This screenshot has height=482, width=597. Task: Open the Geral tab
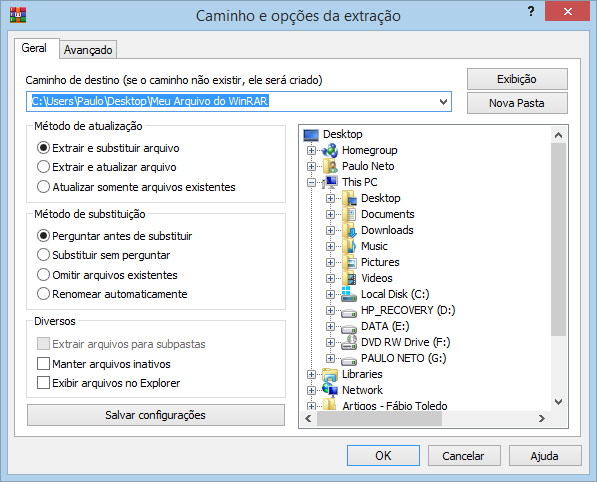(34, 48)
